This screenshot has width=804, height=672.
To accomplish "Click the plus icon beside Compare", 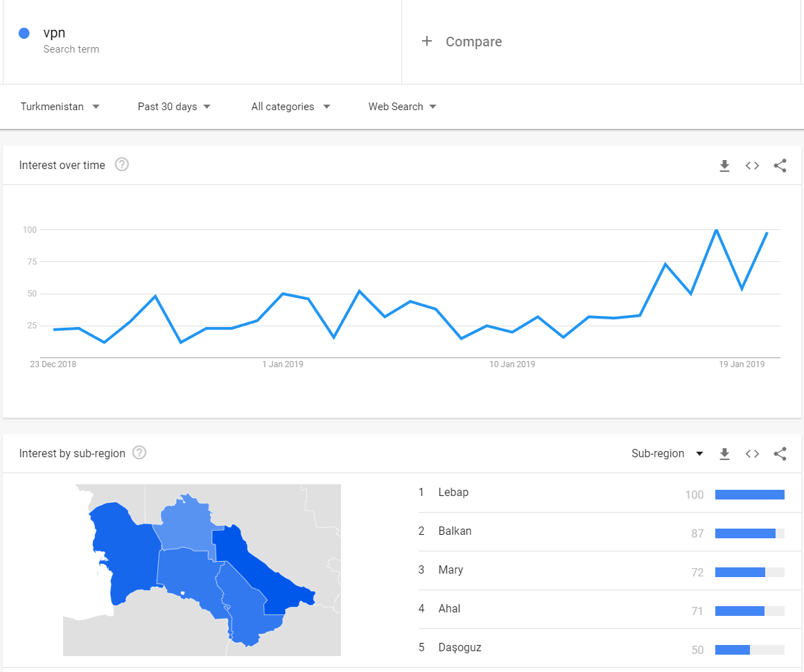I will pos(427,41).
